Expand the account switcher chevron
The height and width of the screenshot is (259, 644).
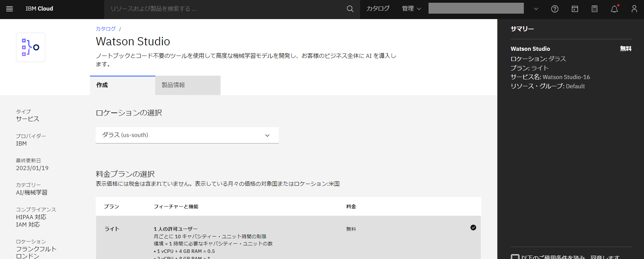click(536, 9)
